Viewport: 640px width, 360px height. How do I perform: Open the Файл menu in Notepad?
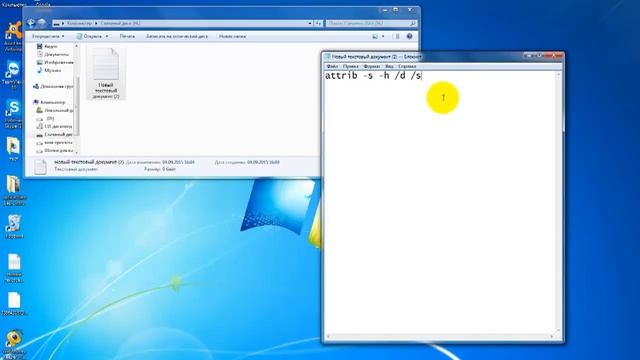click(332, 66)
